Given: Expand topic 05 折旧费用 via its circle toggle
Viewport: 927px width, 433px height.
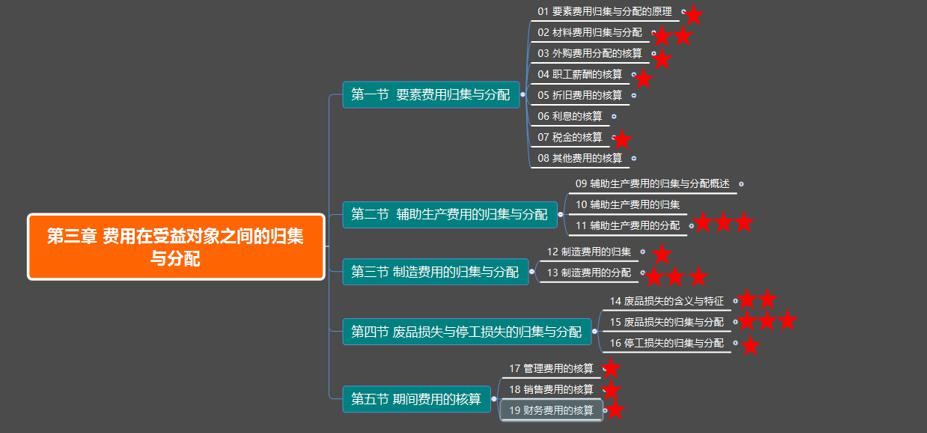Looking at the screenshot, I should click(x=634, y=95).
